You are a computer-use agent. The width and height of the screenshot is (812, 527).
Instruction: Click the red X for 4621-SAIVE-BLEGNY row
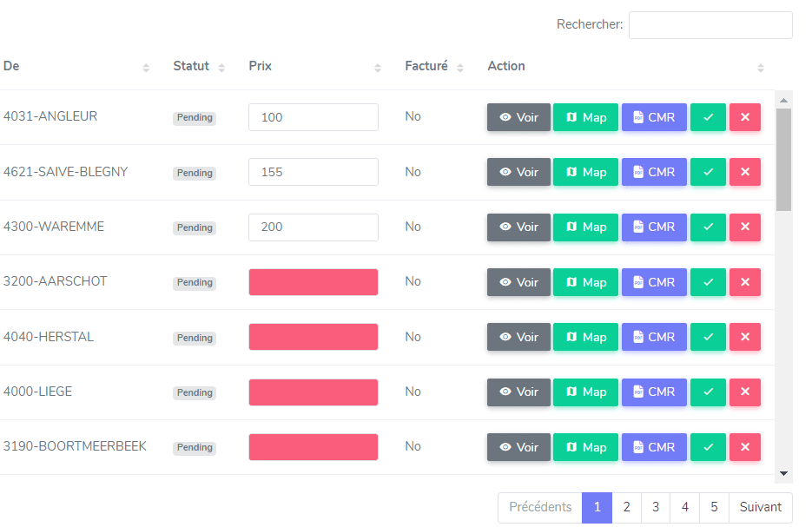click(744, 172)
